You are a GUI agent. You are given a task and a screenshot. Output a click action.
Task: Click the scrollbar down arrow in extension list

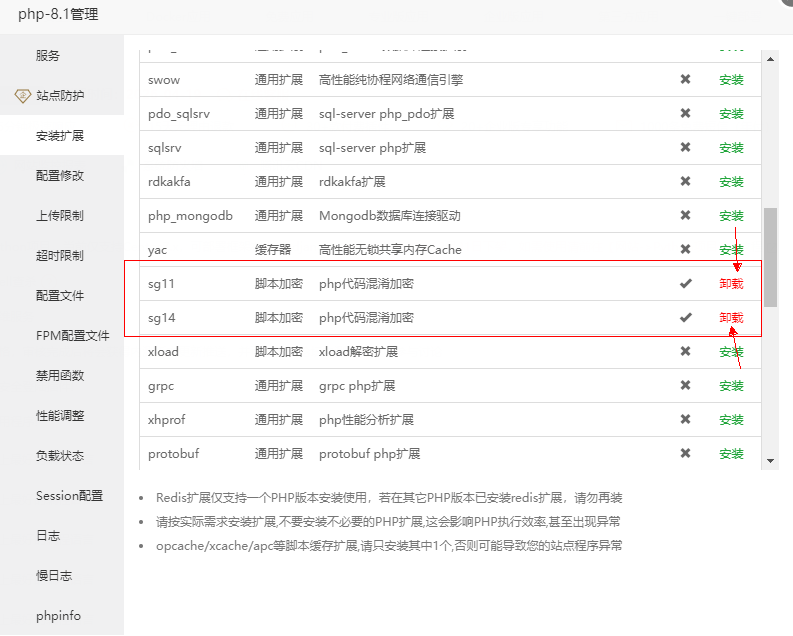770,461
